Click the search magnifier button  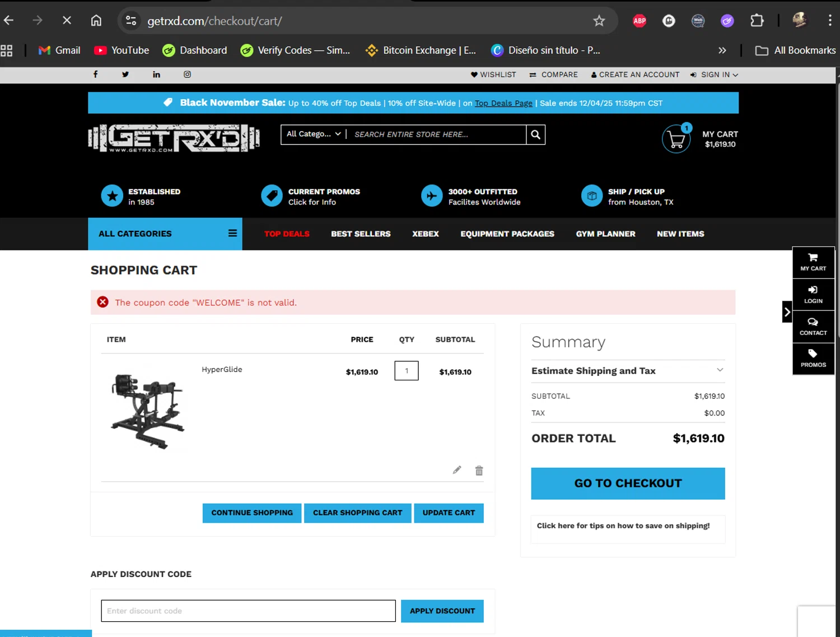coord(535,134)
